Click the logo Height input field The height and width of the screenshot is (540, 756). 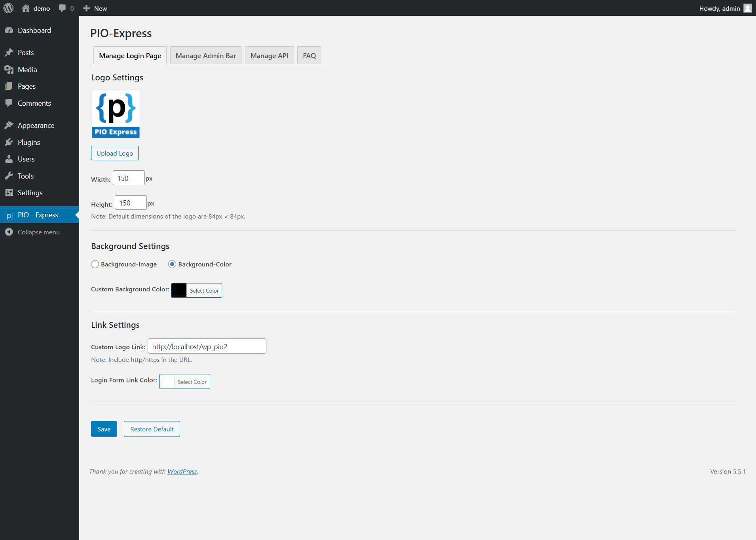click(x=131, y=203)
